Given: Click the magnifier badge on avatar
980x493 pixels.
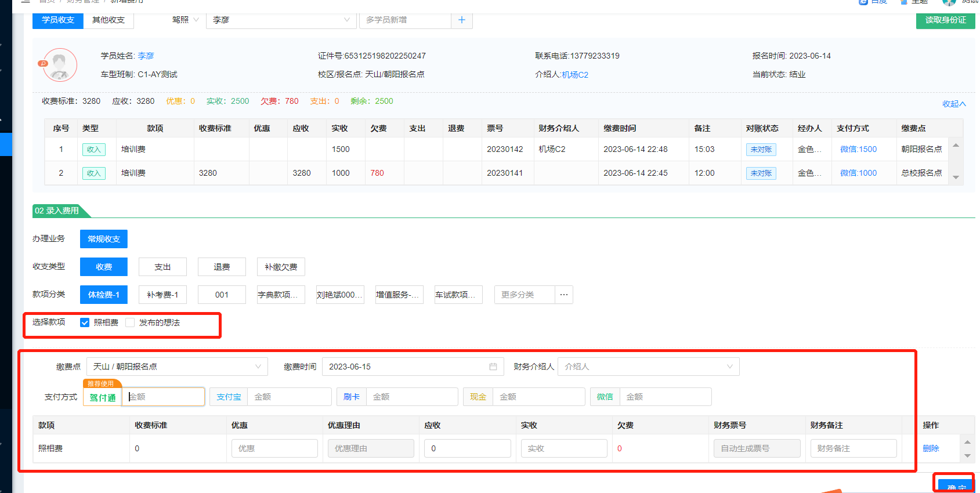Looking at the screenshot, I should click(43, 64).
